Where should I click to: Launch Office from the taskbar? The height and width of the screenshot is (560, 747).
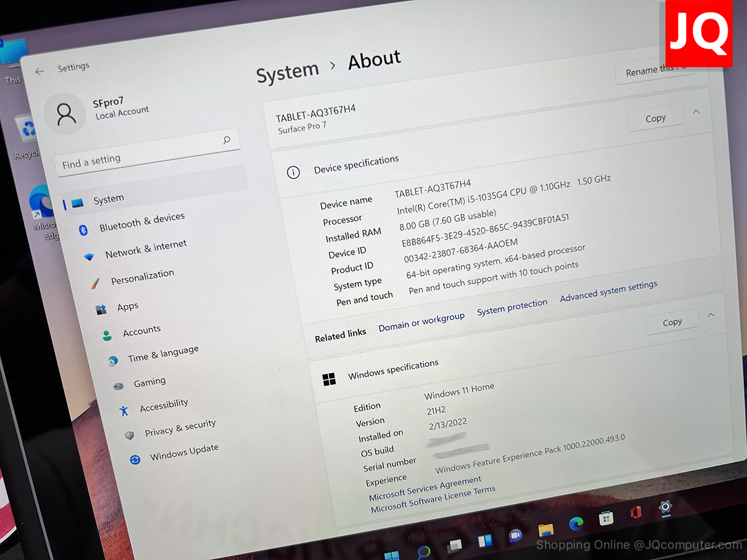click(x=636, y=513)
